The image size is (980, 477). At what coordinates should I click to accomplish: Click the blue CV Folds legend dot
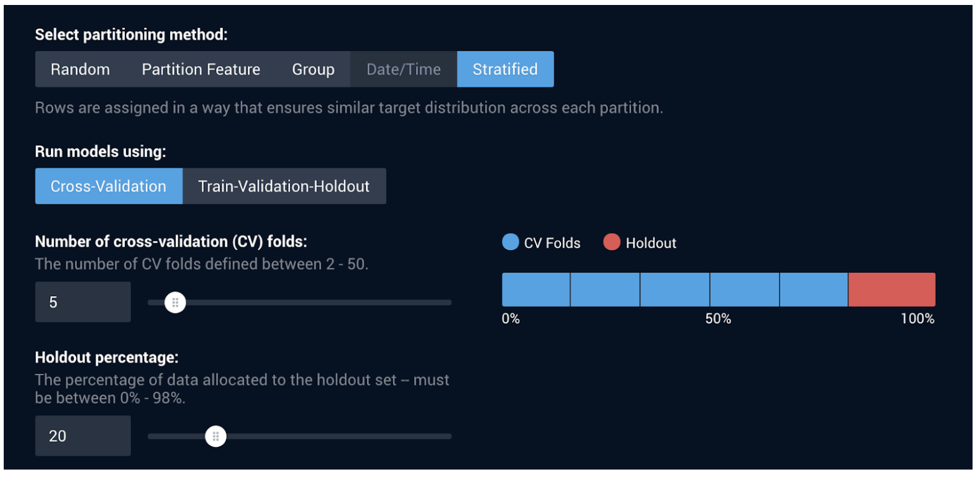tap(509, 242)
